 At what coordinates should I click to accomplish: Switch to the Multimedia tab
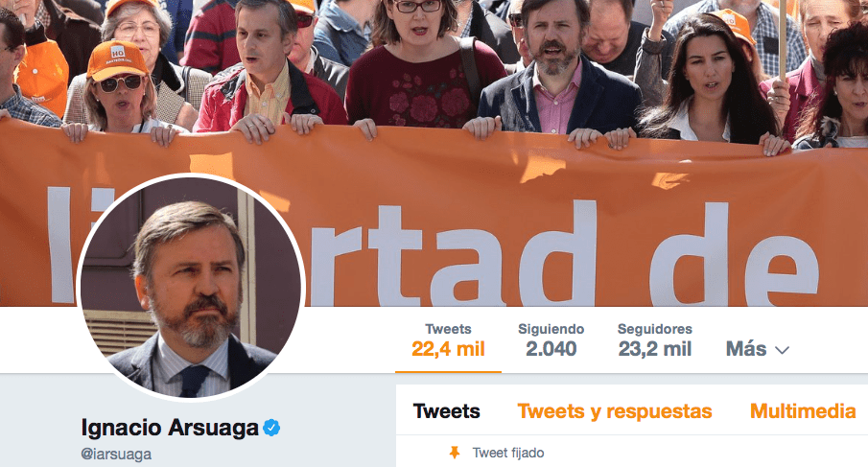pyautogui.click(x=803, y=411)
